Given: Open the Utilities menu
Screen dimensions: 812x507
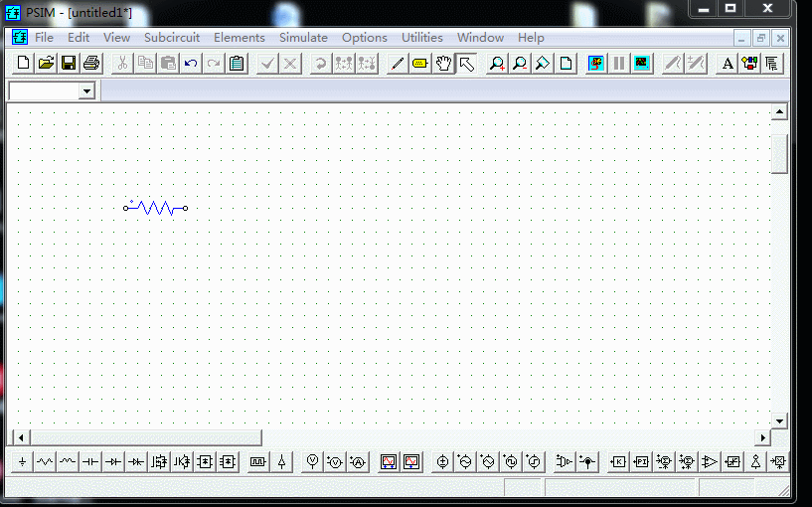Looking at the screenshot, I should [422, 38].
